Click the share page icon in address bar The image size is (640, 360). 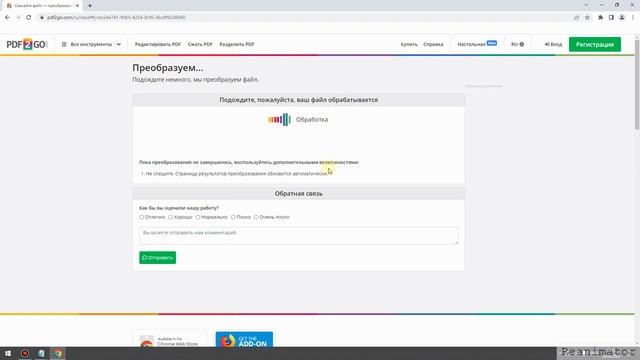click(x=576, y=17)
